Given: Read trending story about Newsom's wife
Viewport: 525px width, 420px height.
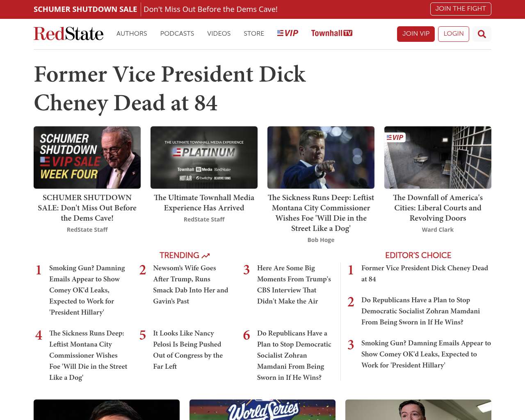Looking at the screenshot, I should [190, 284].
